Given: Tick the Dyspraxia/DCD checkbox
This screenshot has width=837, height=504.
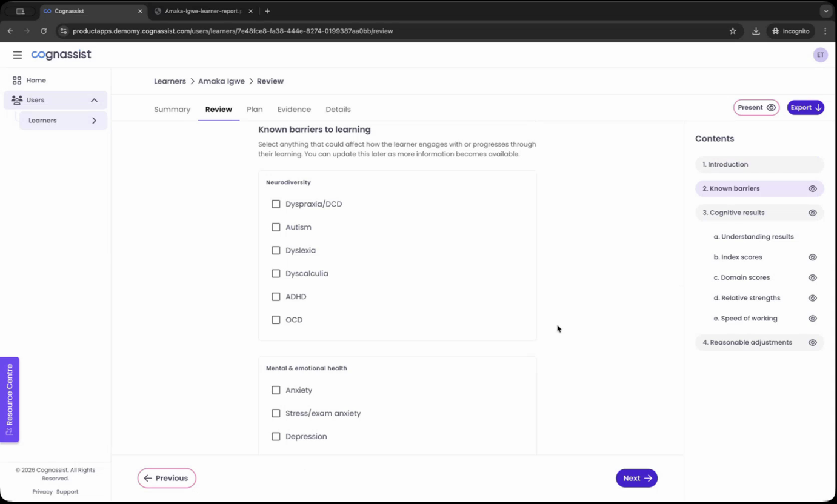Looking at the screenshot, I should coord(276,204).
